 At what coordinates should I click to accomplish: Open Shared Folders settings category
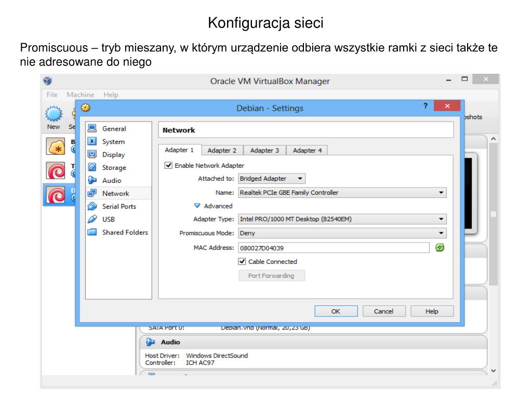point(118,232)
